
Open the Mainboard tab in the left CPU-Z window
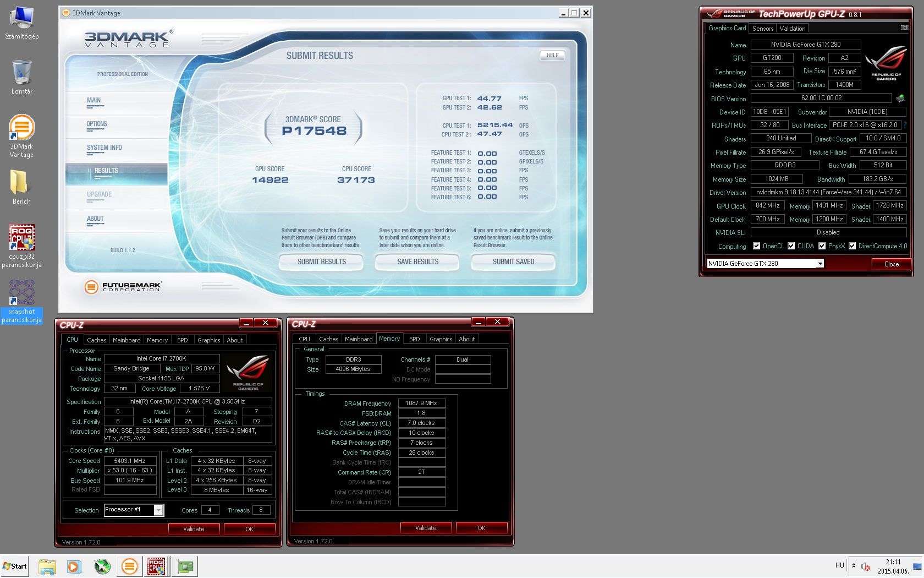(x=127, y=340)
